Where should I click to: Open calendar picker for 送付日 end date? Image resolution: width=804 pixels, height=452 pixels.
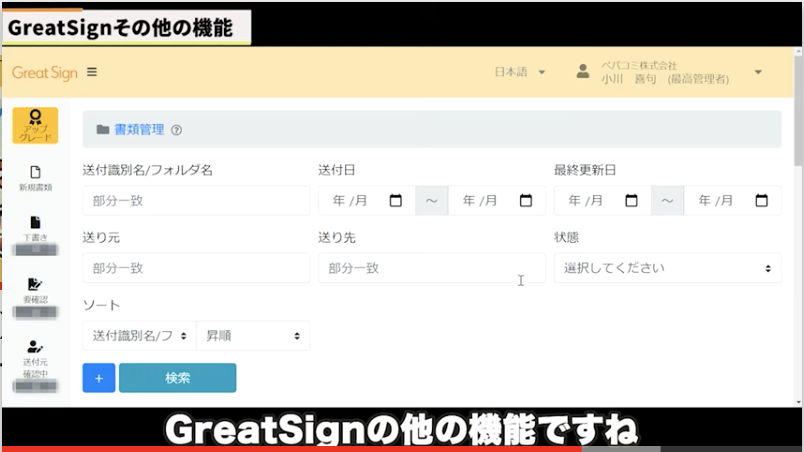[x=526, y=201]
